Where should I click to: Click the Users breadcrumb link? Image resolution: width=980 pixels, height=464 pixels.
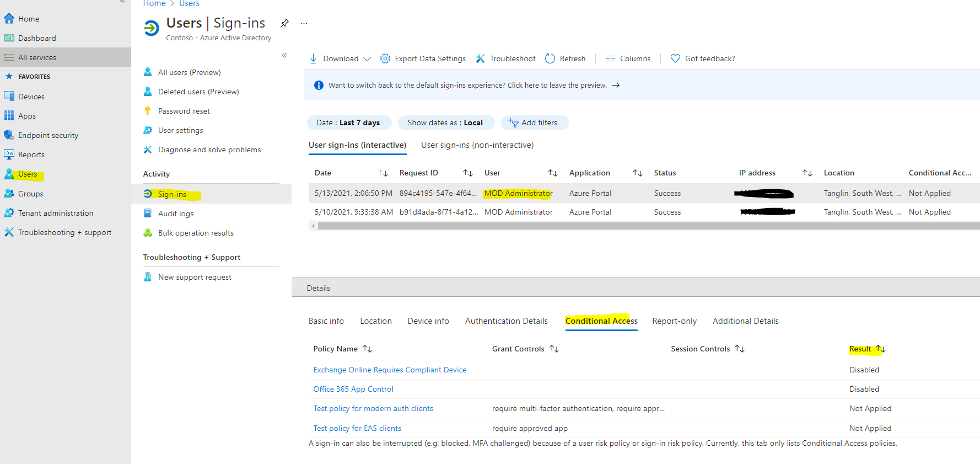pyautogui.click(x=189, y=4)
